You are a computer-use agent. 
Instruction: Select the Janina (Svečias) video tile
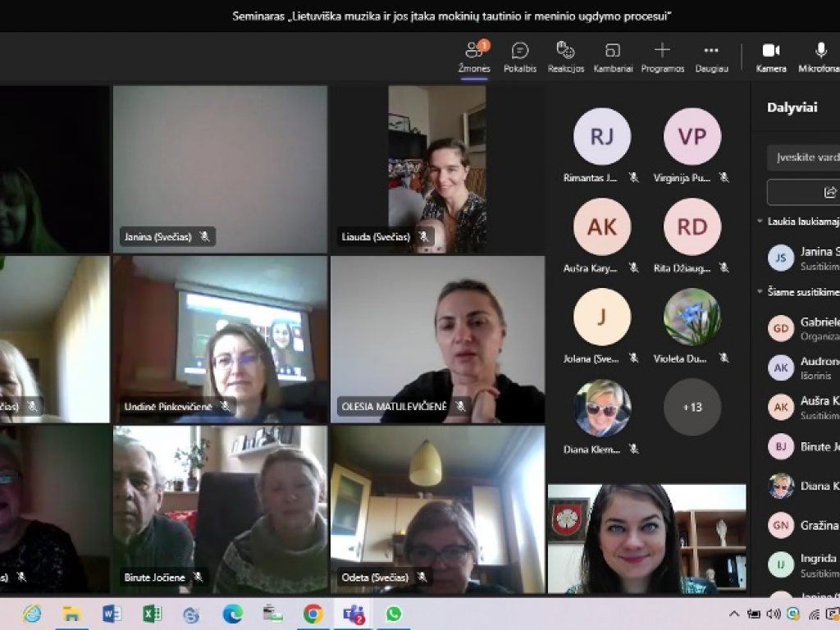(220, 169)
